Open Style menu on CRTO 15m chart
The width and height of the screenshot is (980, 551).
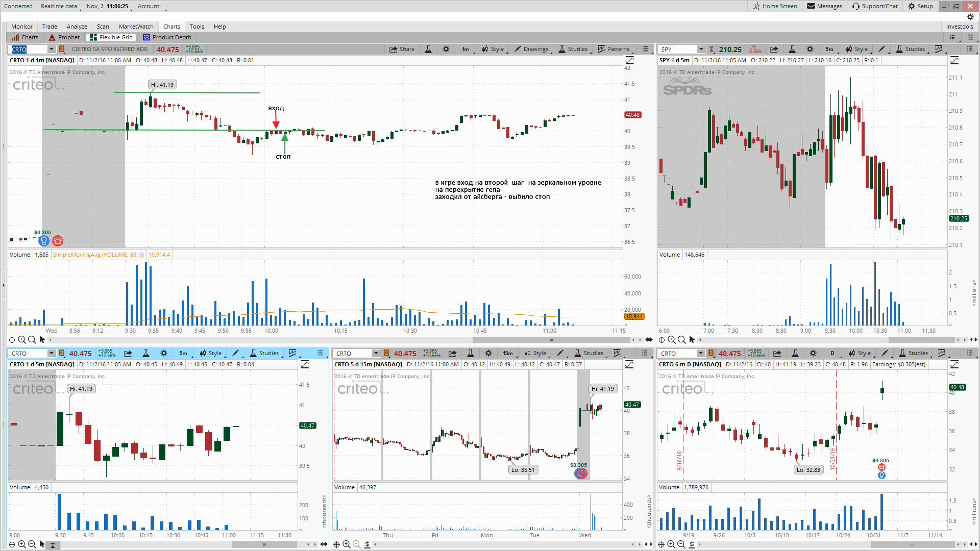(x=535, y=353)
